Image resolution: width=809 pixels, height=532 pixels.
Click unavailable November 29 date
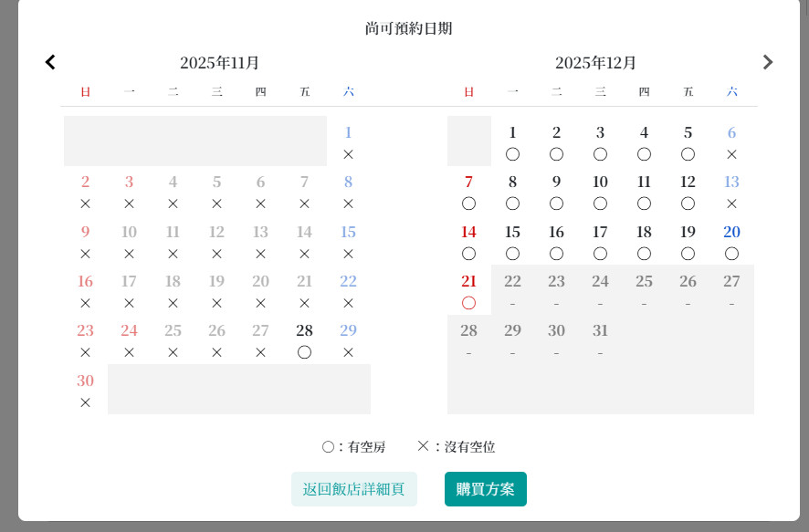point(348,330)
